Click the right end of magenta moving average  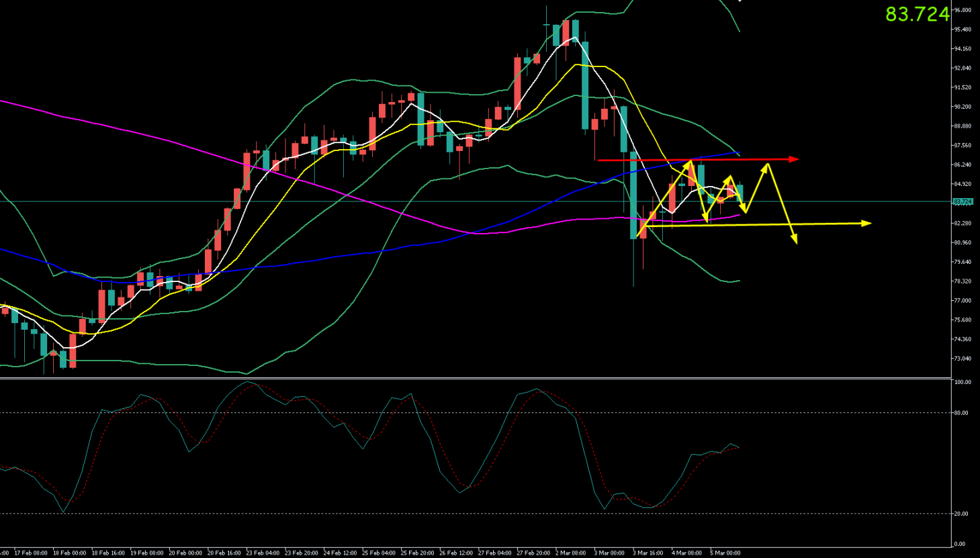tap(739, 215)
